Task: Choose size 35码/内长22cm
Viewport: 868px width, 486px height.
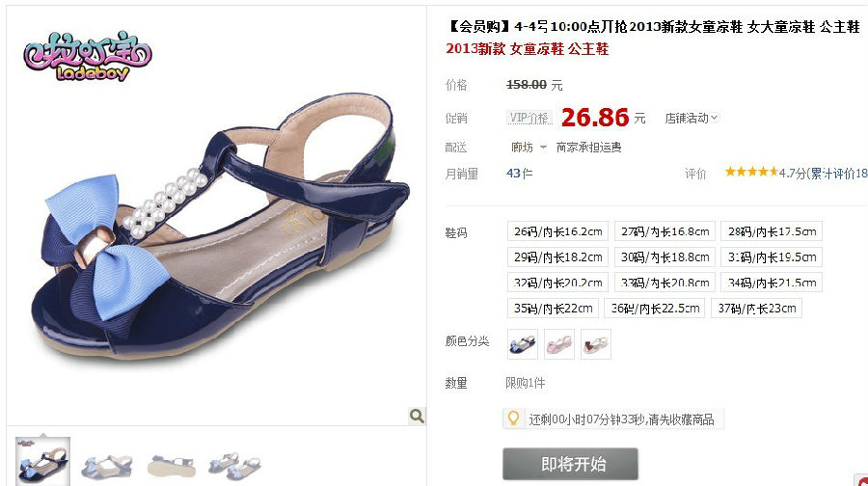Action: (553, 309)
